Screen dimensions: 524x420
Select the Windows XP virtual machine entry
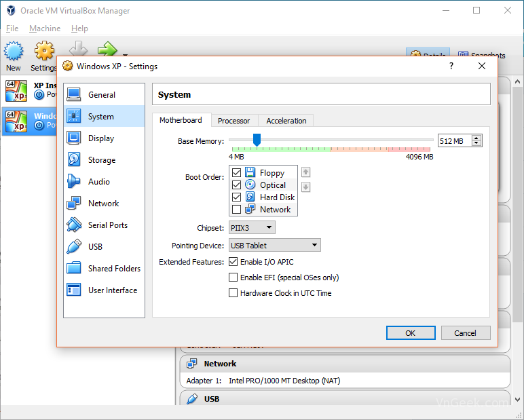tap(29, 121)
